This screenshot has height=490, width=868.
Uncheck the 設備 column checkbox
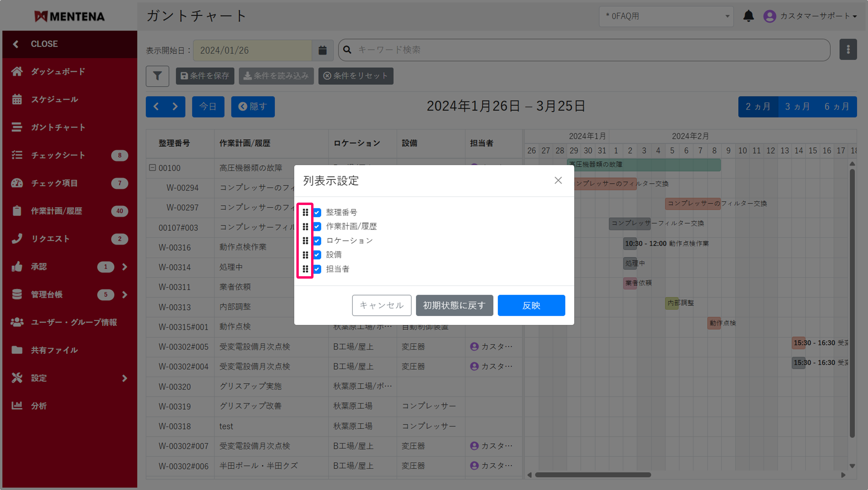[x=317, y=255]
